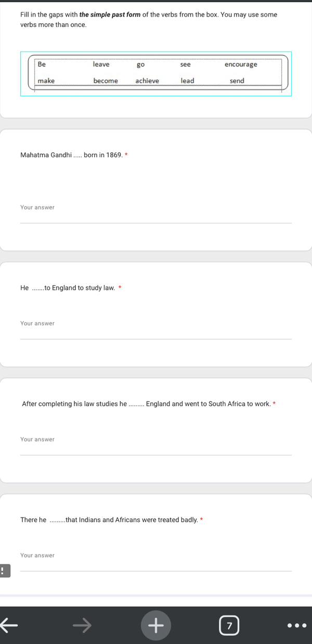Tap the browser forward arrow
312x644 pixels.
pos(82,625)
